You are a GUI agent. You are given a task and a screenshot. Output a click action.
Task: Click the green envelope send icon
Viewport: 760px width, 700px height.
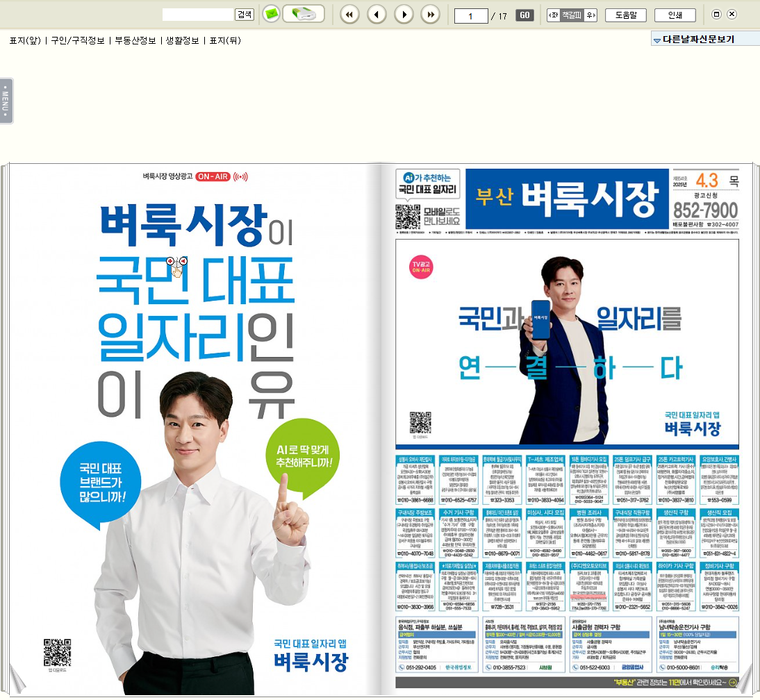(x=270, y=13)
